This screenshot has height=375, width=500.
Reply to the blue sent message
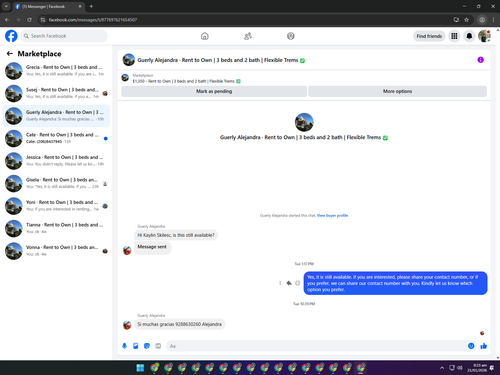tap(289, 283)
